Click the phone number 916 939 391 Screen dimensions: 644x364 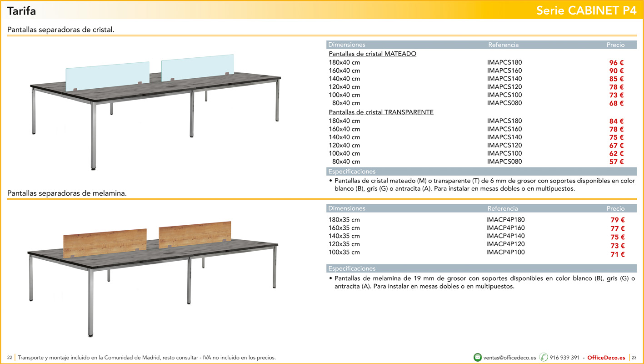pos(564,358)
